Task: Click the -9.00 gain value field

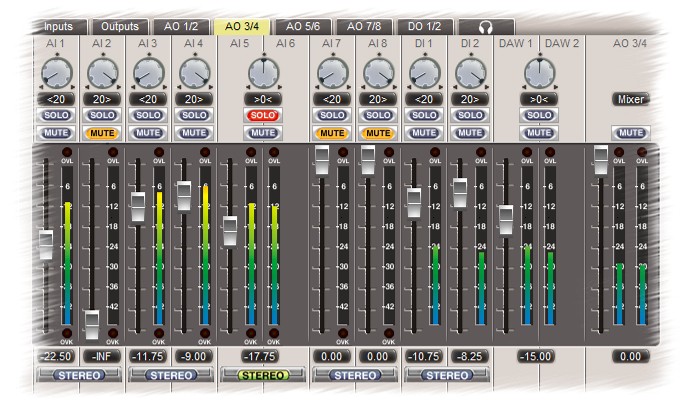Action: pos(194,356)
